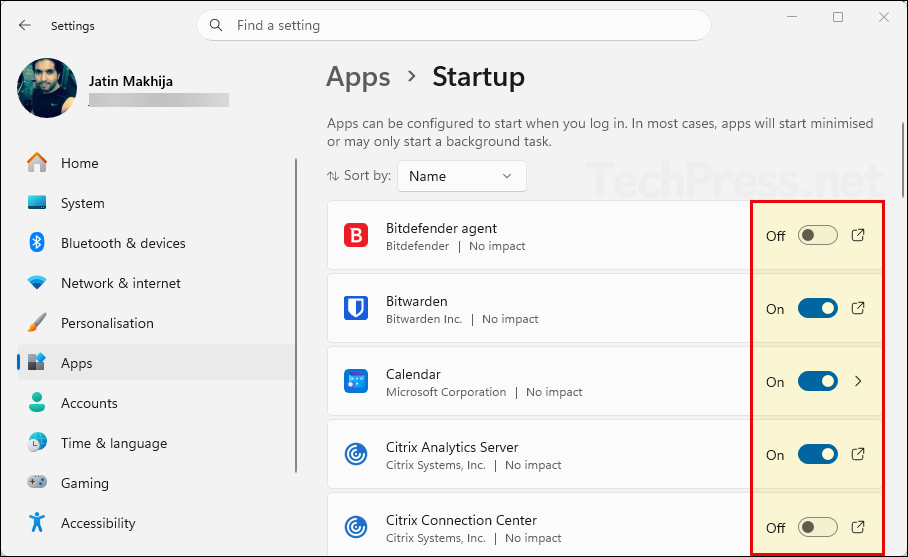Open System settings page

(x=156, y=203)
